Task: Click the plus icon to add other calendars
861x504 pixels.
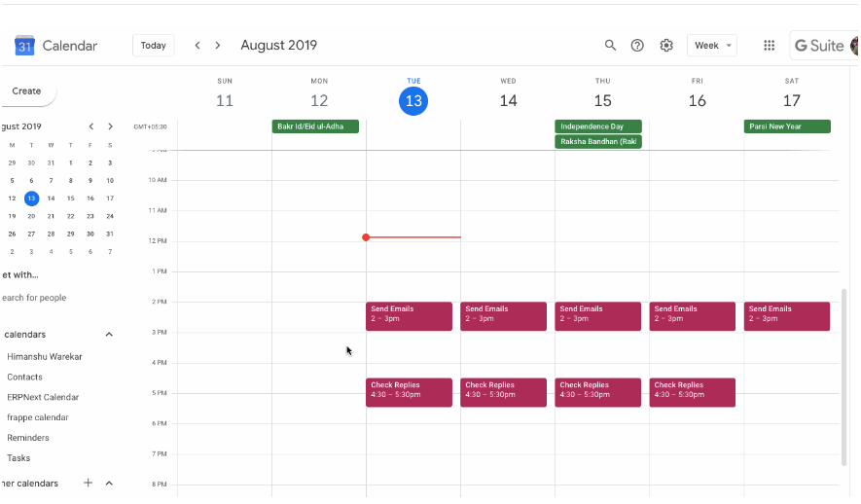Action: coord(88,483)
